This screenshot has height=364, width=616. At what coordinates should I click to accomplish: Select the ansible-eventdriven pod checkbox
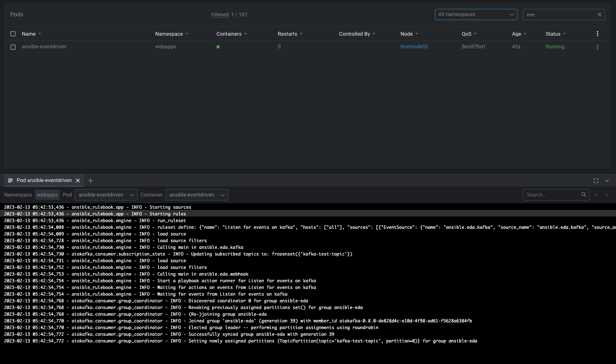[x=13, y=47]
